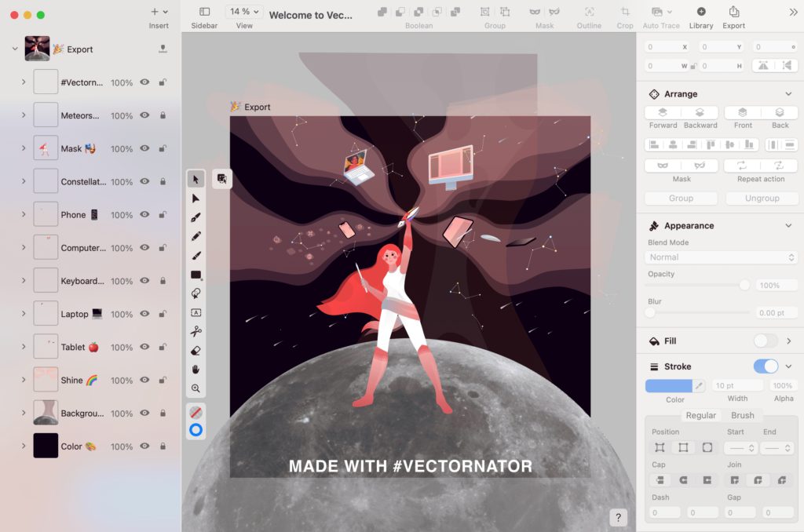
Task: Click the Group button
Action: click(681, 199)
